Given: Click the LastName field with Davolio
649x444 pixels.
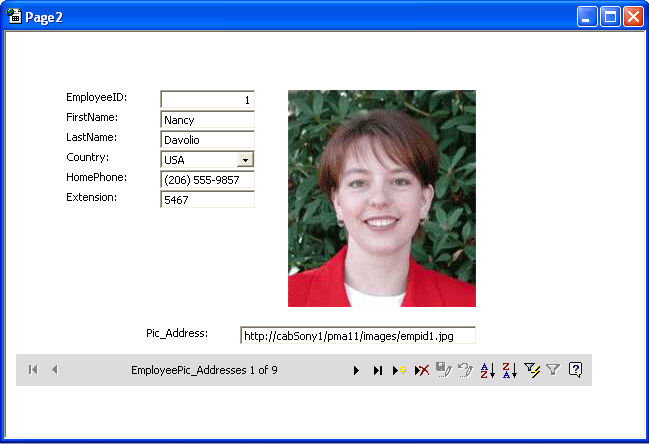Looking at the screenshot, I should (x=207, y=140).
